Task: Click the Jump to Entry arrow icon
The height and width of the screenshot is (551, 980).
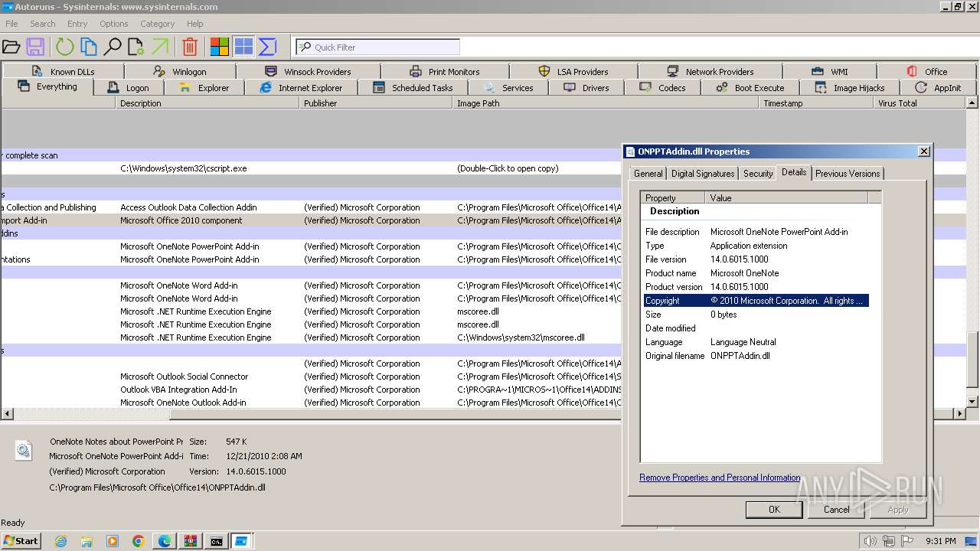Action: [x=160, y=47]
